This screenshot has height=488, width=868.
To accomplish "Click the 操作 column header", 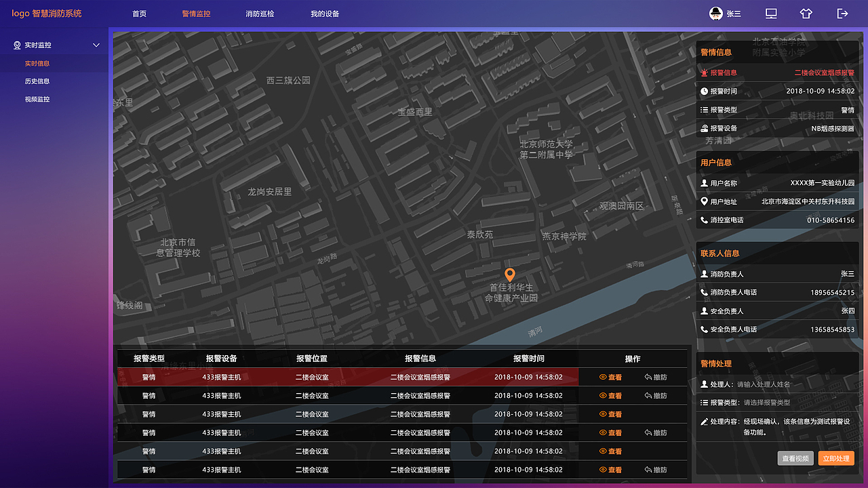I will [x=633, y=359].
